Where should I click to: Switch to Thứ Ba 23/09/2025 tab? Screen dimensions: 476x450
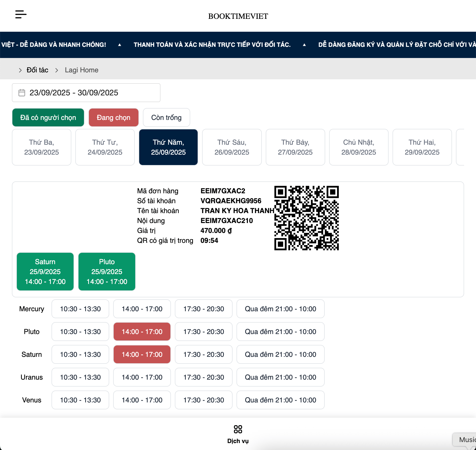tap(41, 147)
